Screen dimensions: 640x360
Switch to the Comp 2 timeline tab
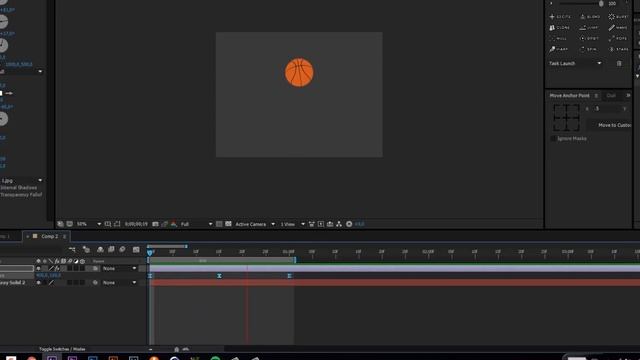[49, 236]
